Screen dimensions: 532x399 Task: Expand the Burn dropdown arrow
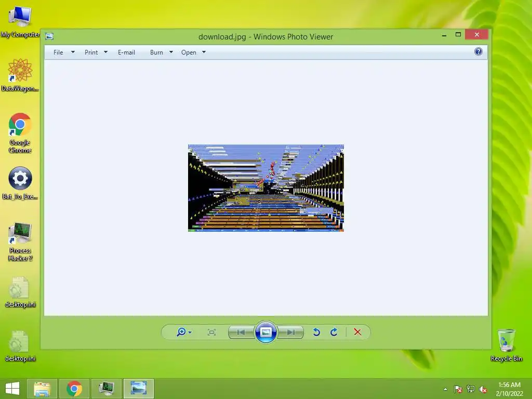pos(171,52)
